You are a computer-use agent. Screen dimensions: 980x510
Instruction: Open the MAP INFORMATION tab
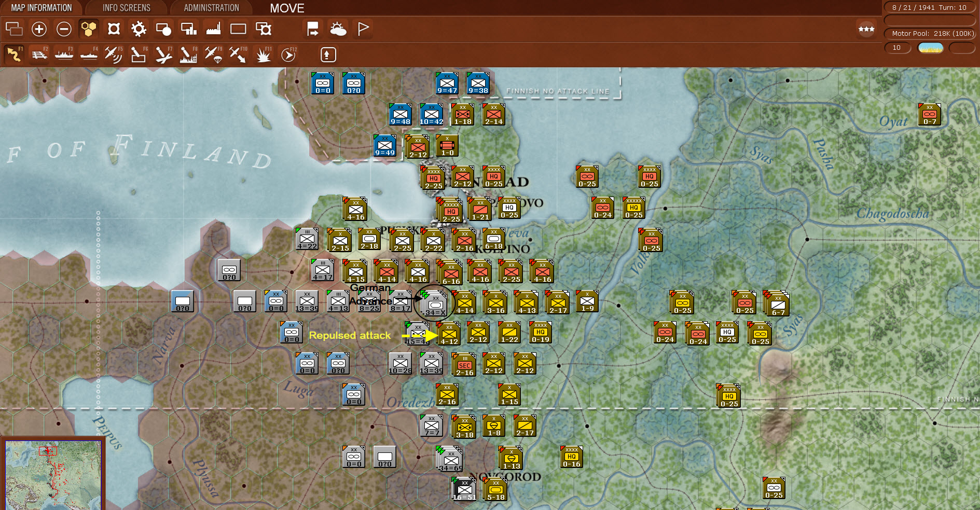pos(42,8)
